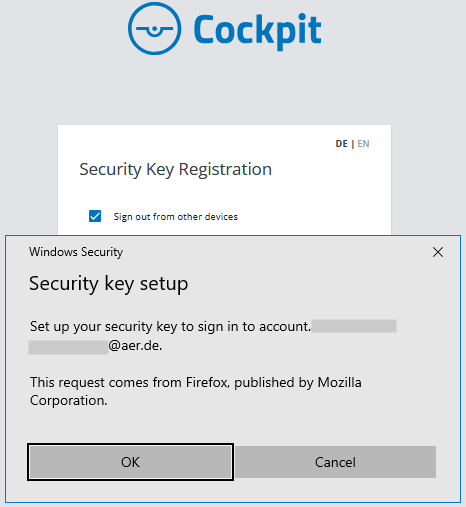Click the 'Security key setup' heading
This screenshot has width=466, height=507.
(x=109, y=284)
